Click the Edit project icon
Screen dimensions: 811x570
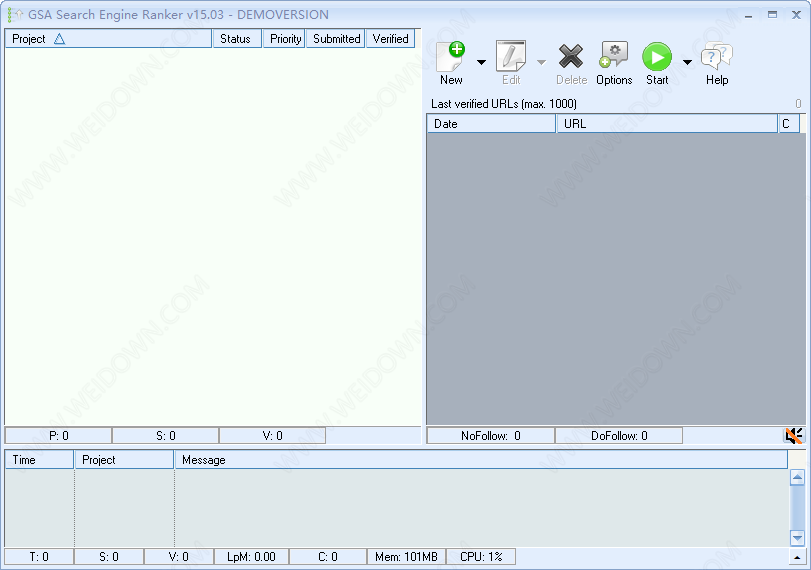pos(511,56)
